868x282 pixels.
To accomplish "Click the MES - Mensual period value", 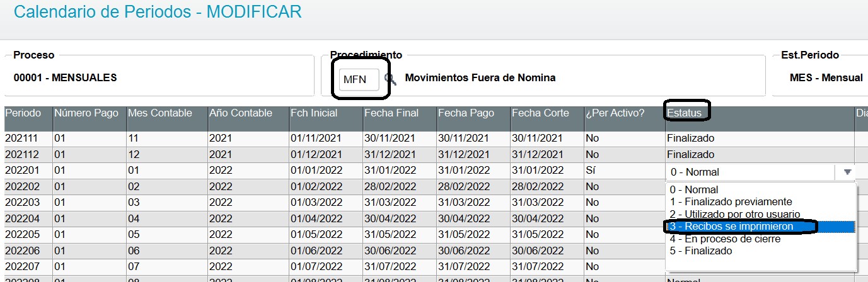I will point(826,78).
